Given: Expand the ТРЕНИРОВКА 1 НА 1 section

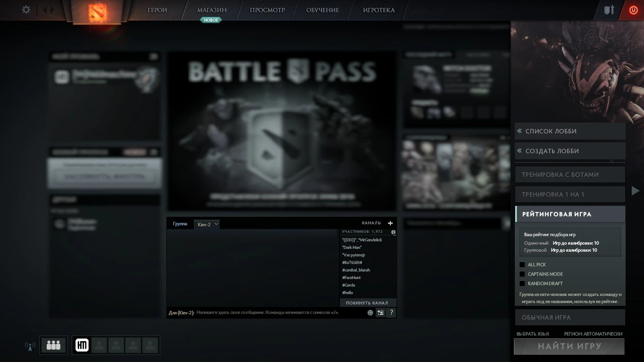Looking at the screenshot, I should tap(570, 194).
